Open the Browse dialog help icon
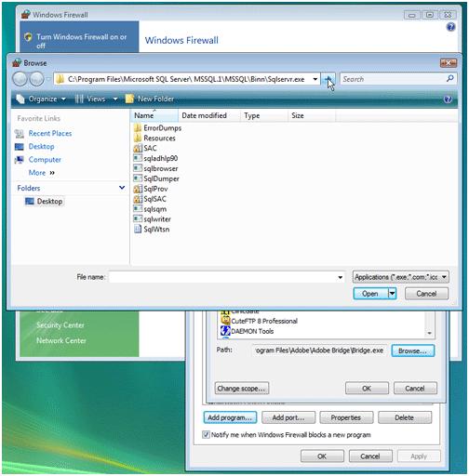469x476 pixels. coord(448,99)
